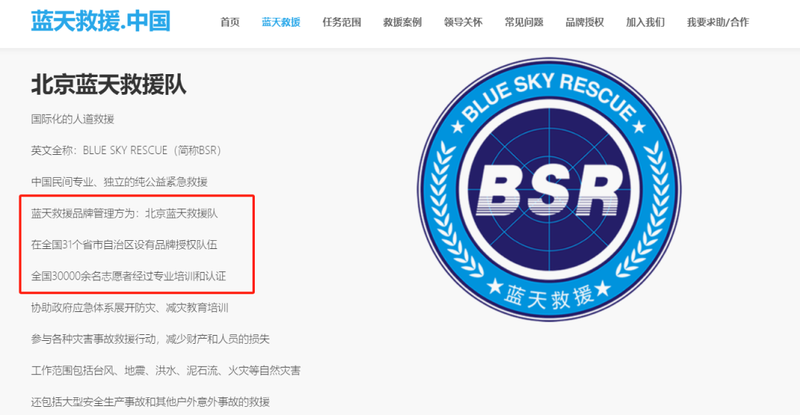The width and height of the screenshot is (800, 415).
Task: Click the 协助政府应急体系 training line
Action: click(130, 308)
